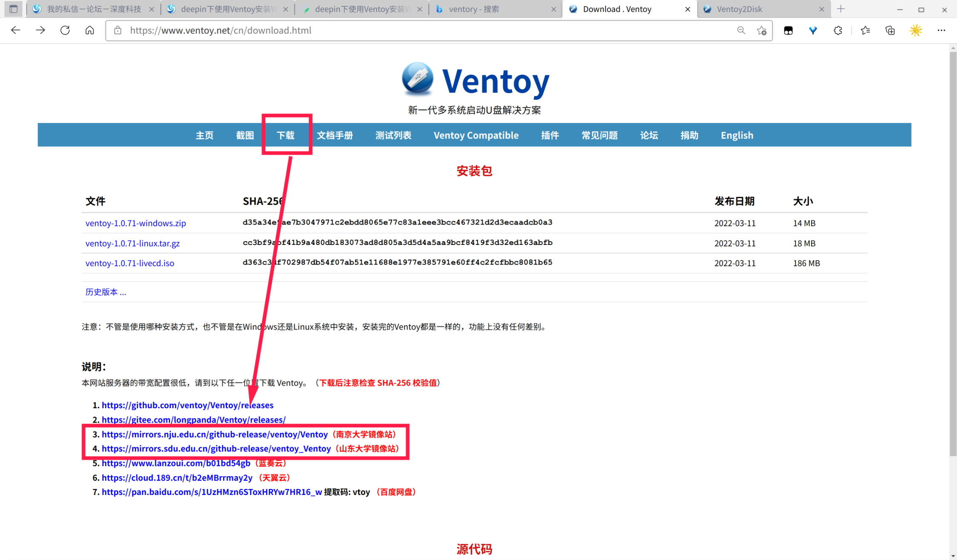Open the Nanjing University mirror link
957x560 pixels.
point(214,434)
